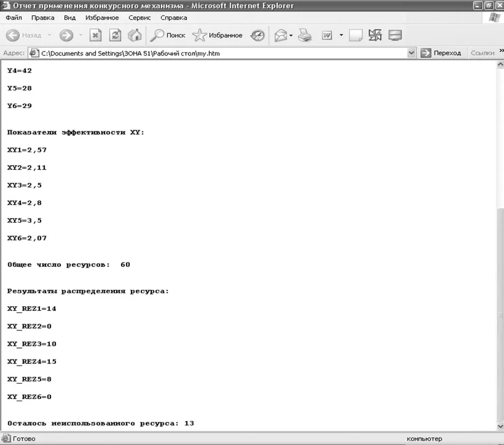Open the Поиск search panel

coord(168,35)
